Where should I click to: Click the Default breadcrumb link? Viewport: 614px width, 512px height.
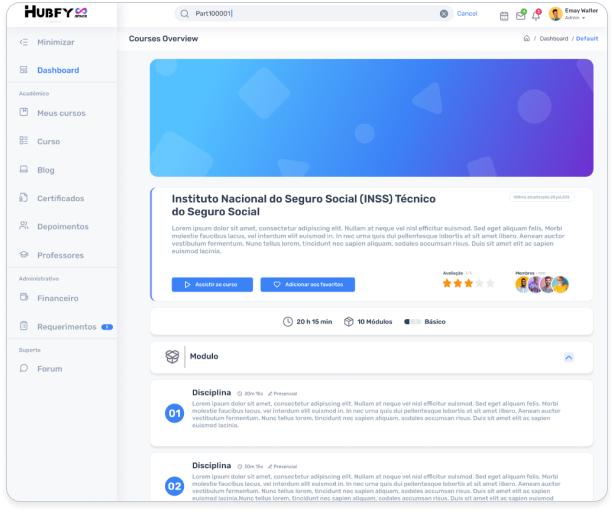(x=587, y=39)
